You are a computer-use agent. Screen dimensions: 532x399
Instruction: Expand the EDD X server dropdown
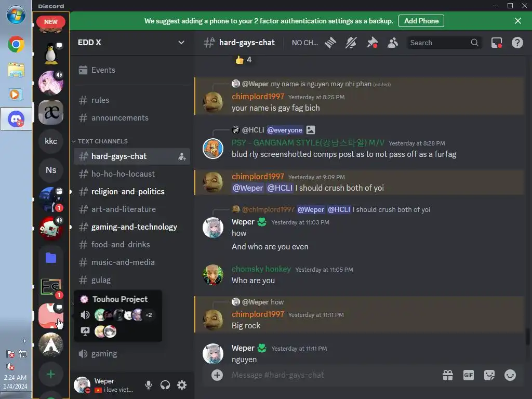tap(181, 43)
